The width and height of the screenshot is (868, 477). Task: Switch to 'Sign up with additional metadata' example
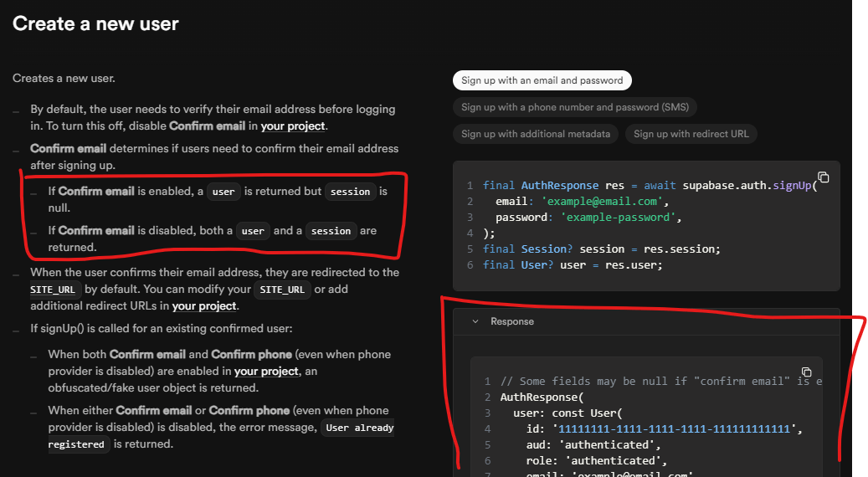tap(536, 134)
